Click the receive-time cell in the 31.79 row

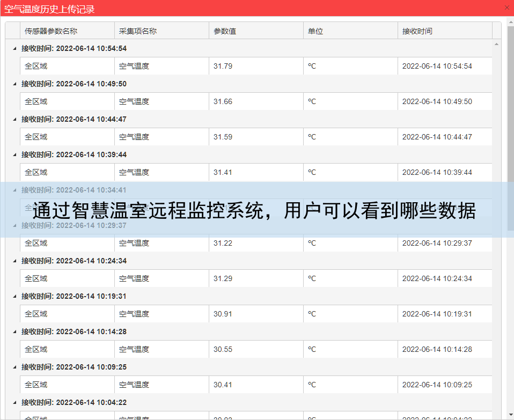pyautogui.click(x=445, y=66)
